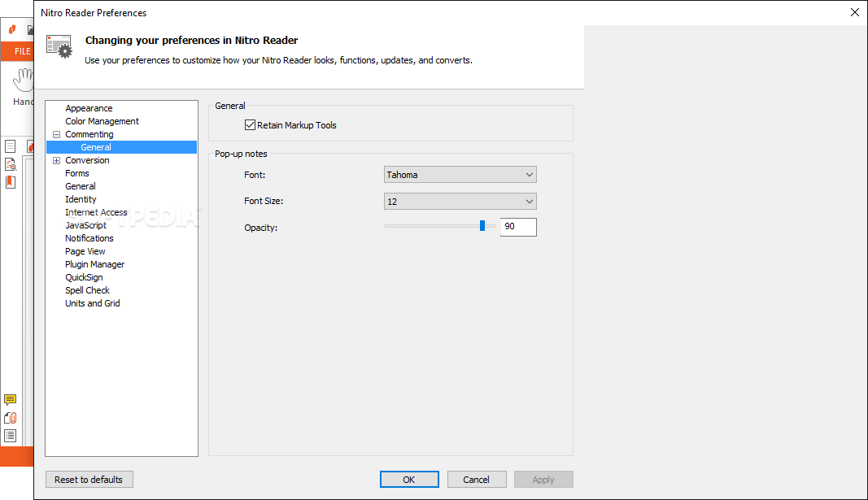Select Page View category

[x=85, y=251]
